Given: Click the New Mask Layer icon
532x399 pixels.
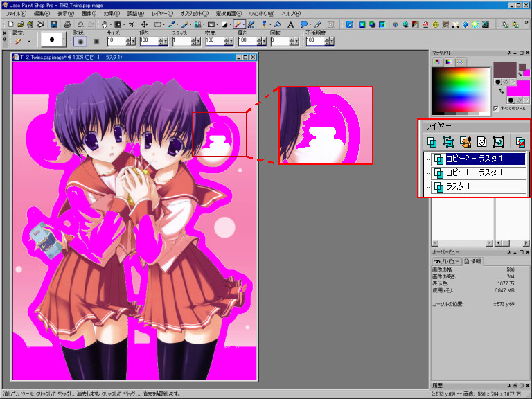Looking at the screenshot, I should pyautogui.click(x=482, y=142).
